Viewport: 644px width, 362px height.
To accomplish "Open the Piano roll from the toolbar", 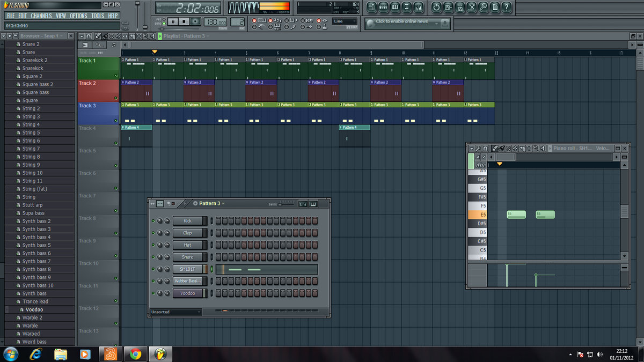I will [396, 8].
